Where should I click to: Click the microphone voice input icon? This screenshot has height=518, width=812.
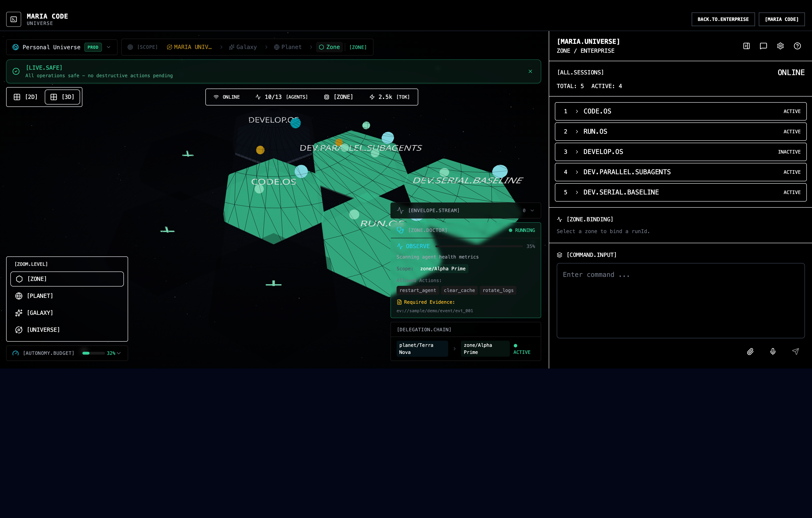[772, 351]
